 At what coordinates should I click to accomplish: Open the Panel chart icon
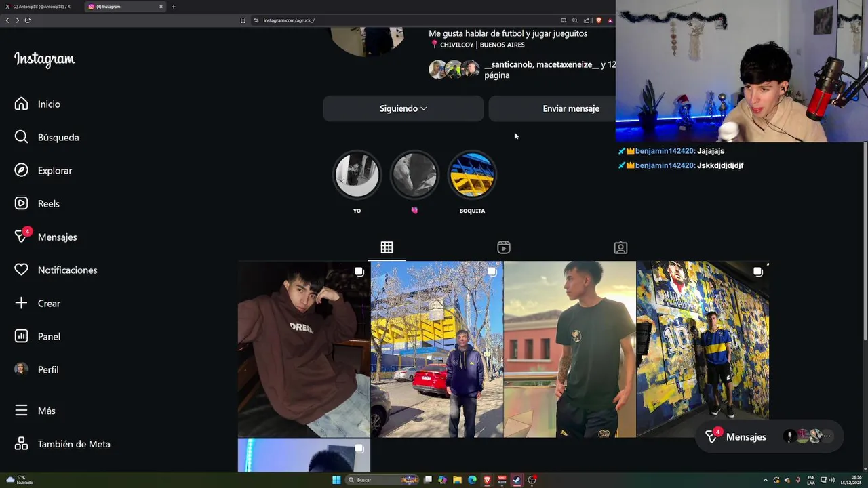(x=22, y=336)
